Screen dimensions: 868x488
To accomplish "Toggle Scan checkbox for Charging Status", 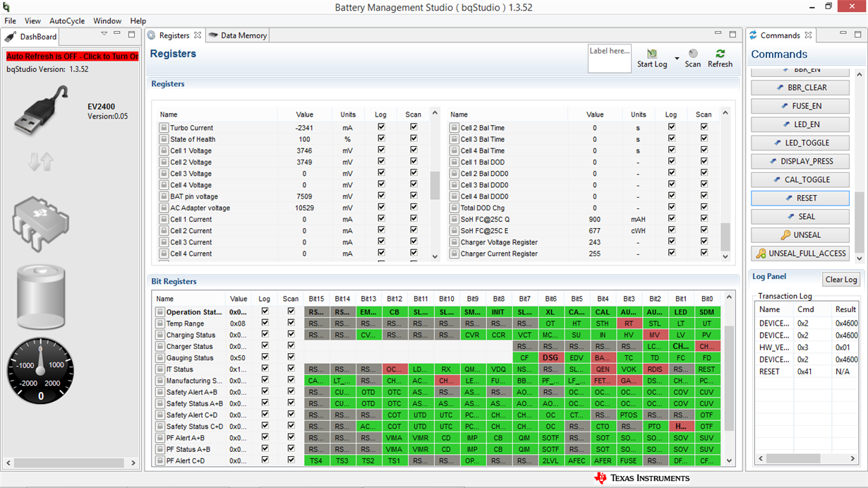I will click(291, 335).
